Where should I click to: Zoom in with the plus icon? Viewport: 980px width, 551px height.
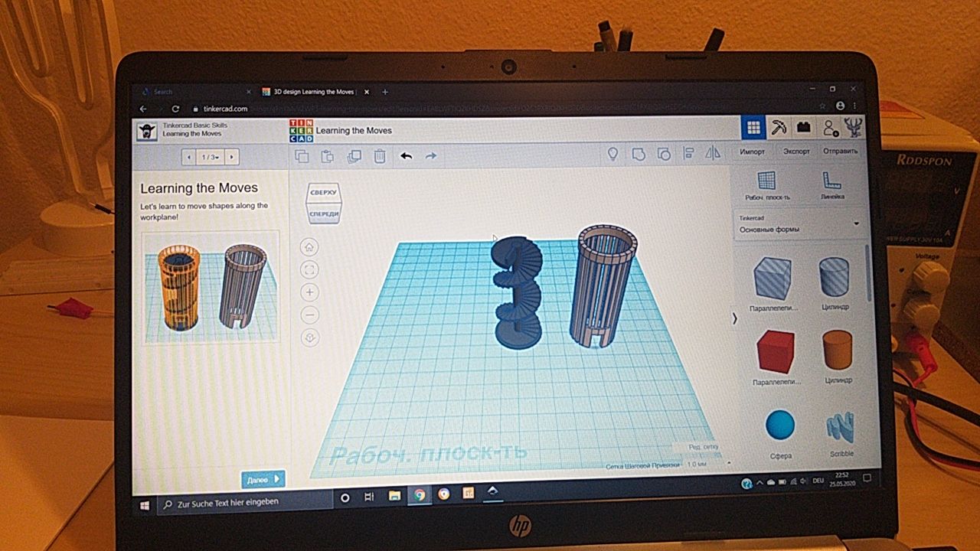(x=310, y=292)
